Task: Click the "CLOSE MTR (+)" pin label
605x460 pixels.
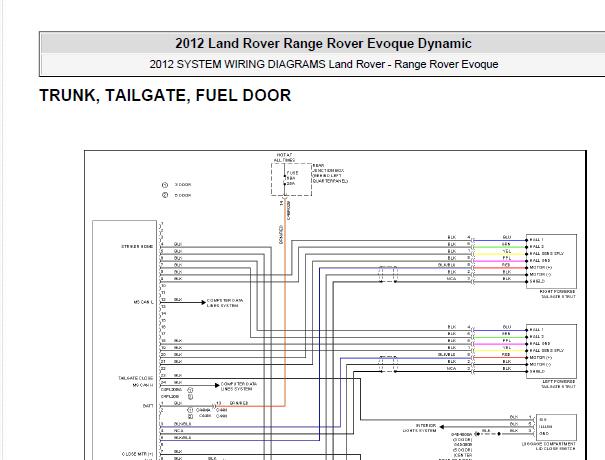Action: [x=137, y=454]
